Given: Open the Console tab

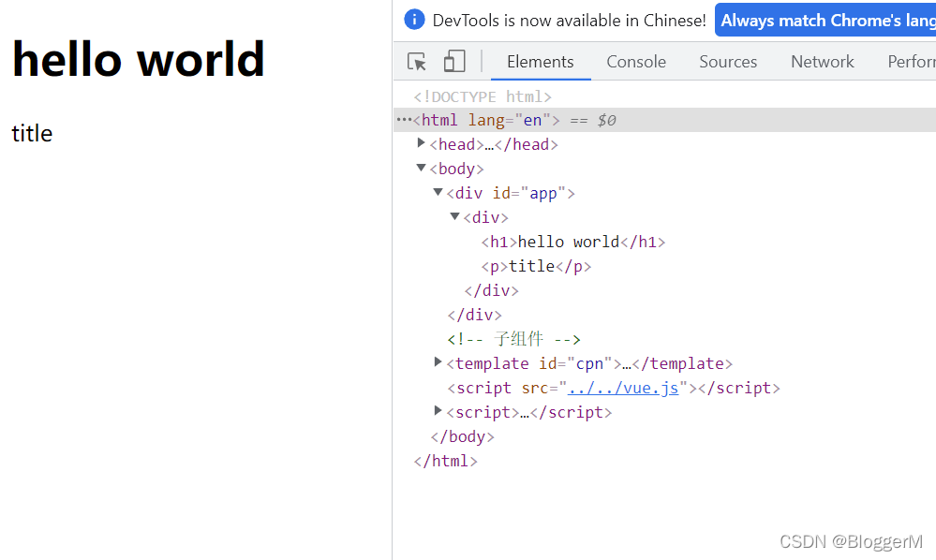Looking at the screenshot, I should 636,62.
